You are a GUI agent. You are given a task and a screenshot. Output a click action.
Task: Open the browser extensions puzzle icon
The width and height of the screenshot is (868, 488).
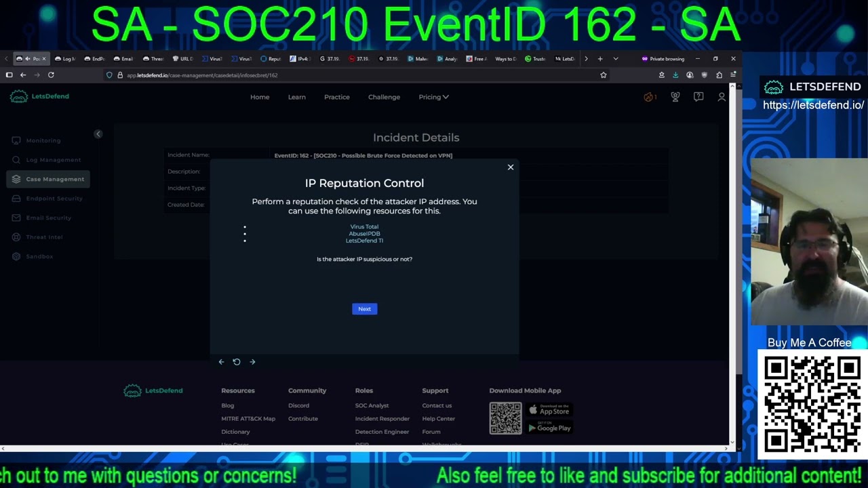pos(719,75)
